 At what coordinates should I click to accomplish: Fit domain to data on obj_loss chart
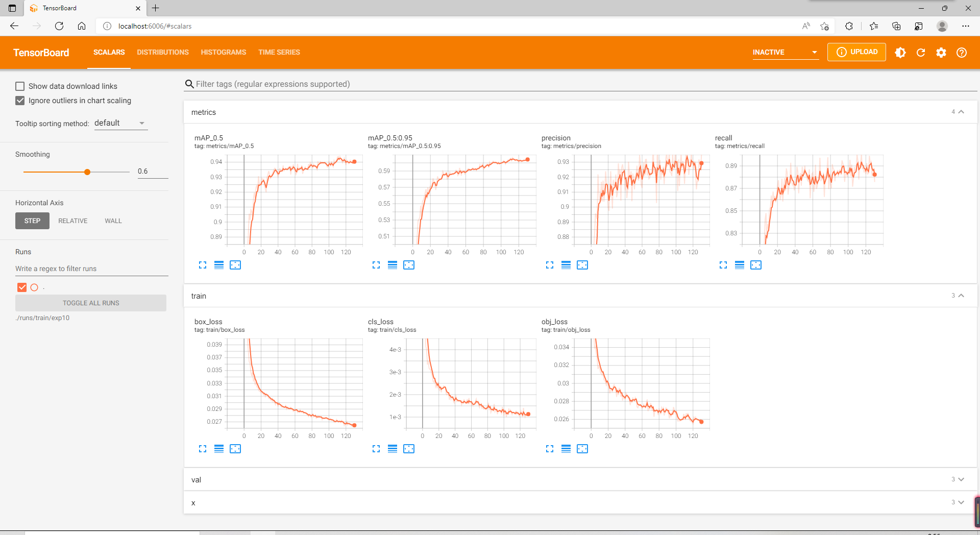point(582,449)
